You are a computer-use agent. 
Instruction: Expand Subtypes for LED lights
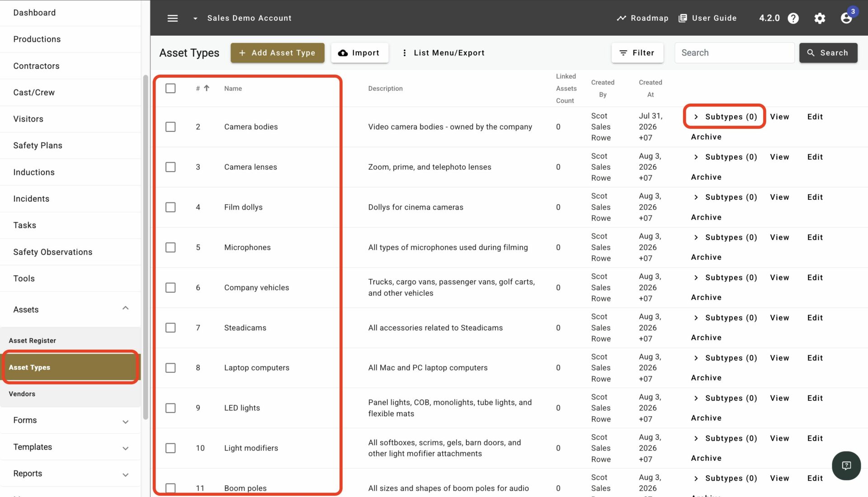click(725, 398)
